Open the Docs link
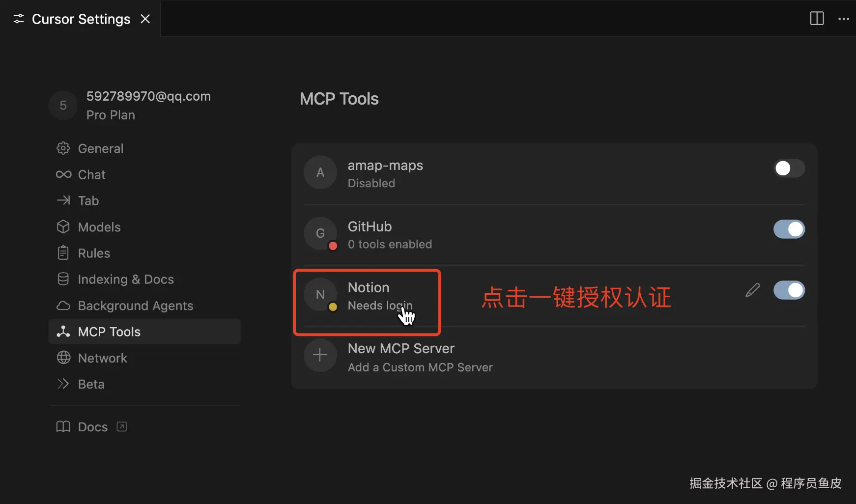Screen dimensions: 856x504 click(93, 427)
